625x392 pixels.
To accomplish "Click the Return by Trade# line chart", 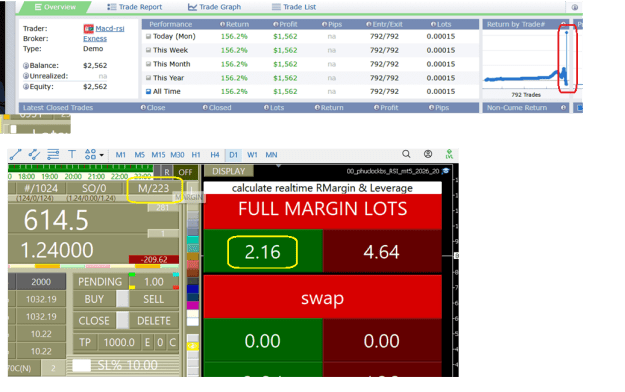I will [526, 60].
